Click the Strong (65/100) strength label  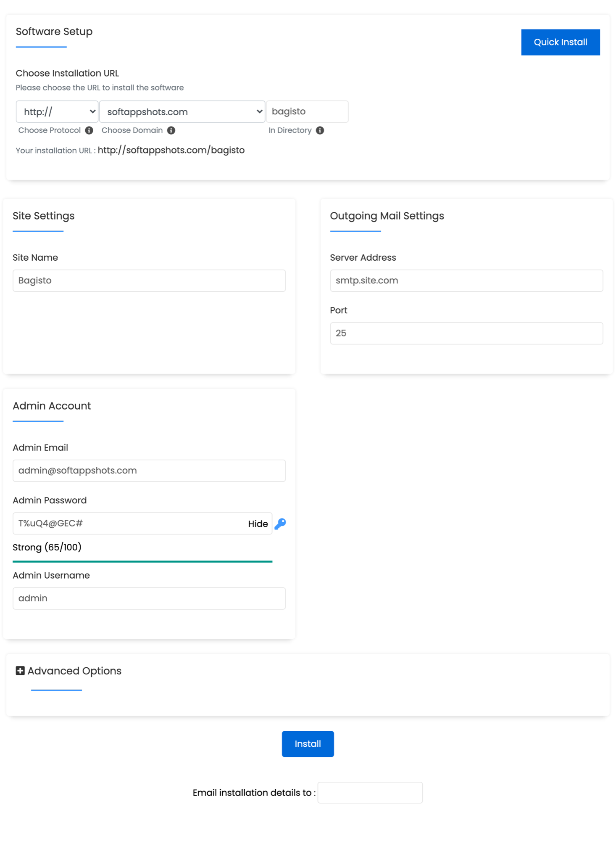click(x=47, y=547)
